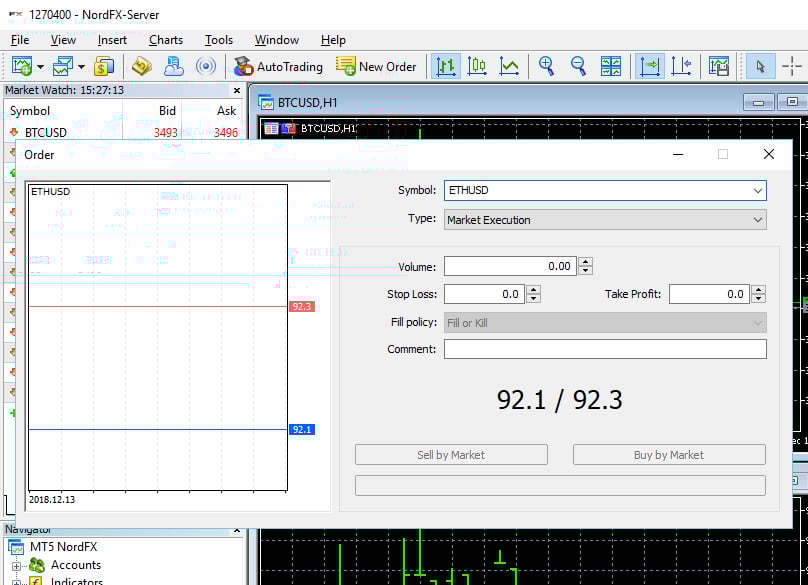The width and height of the screenshot is (808, 585).
Task: Zoom out on the chart
Action: [x=578, y=66]
